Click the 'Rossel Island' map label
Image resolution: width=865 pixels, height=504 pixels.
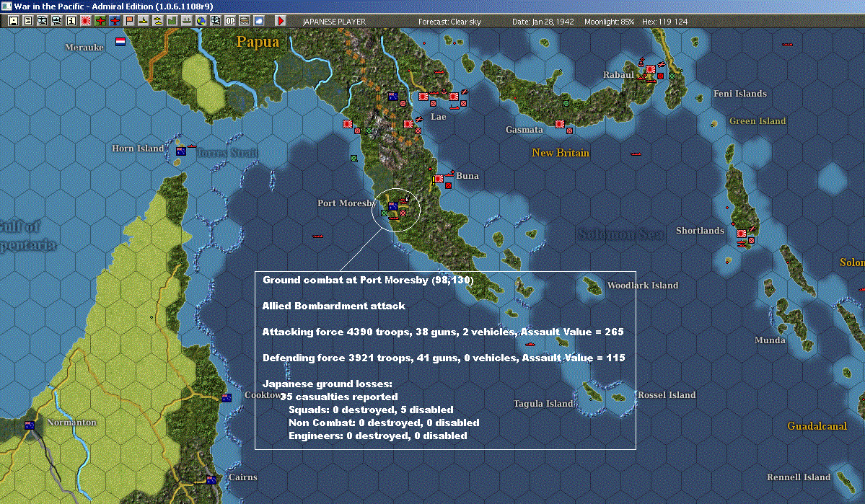click(x=667, y=395)
